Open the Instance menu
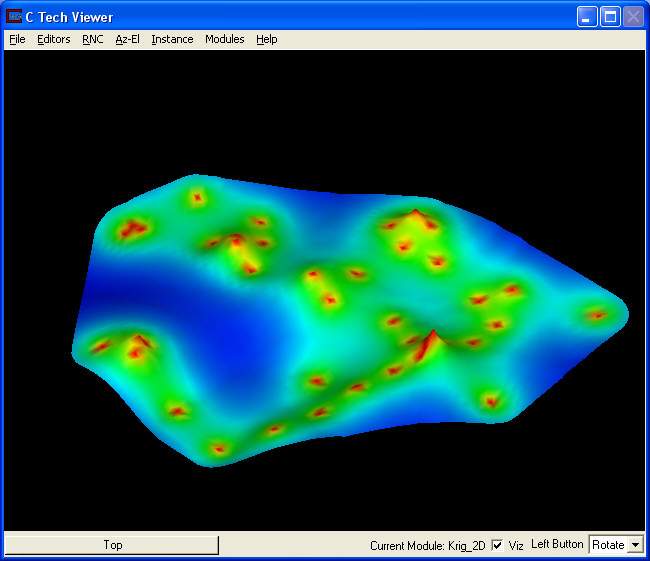The height and width of the screenshot is (561, 650). click(x=172, y=39)
